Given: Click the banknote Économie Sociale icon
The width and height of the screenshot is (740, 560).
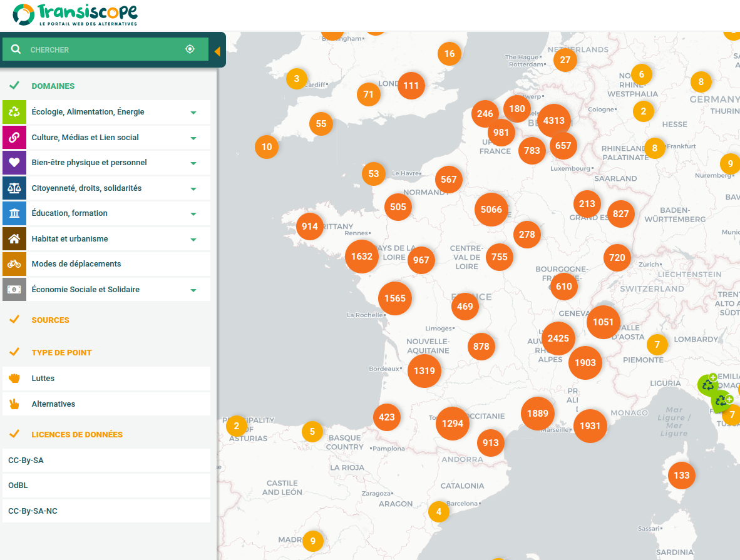Looking at the screenshot, I should point(14,290).
